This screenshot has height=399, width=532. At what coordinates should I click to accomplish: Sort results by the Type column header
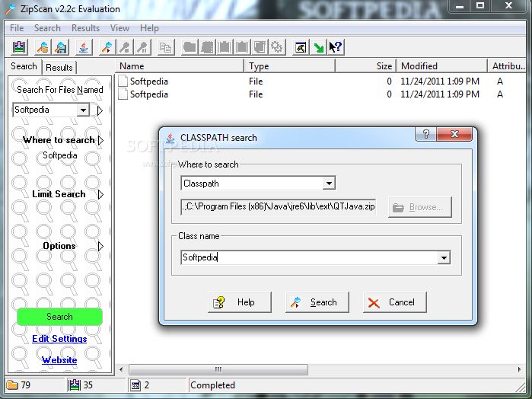(290, 66)
